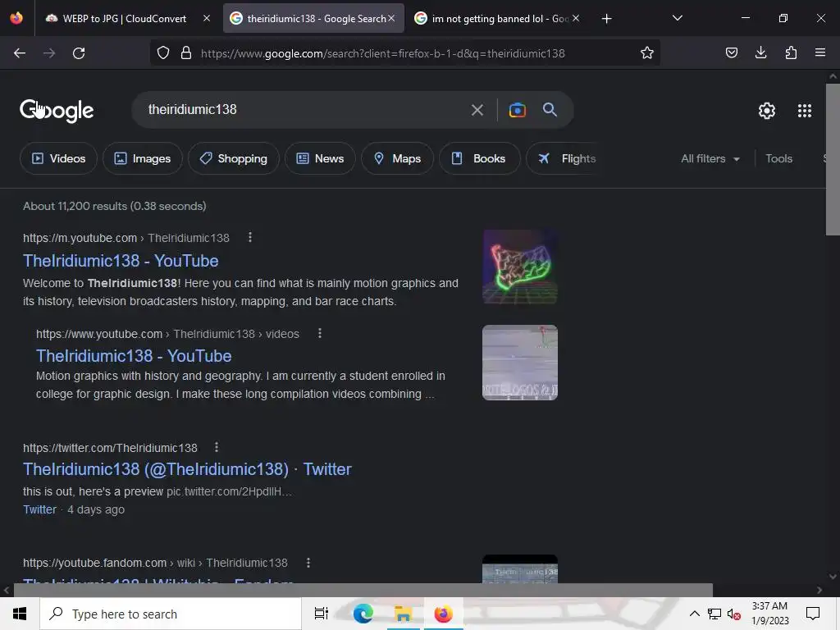Open File Explorer from taskbar

(x=403, y=614)
